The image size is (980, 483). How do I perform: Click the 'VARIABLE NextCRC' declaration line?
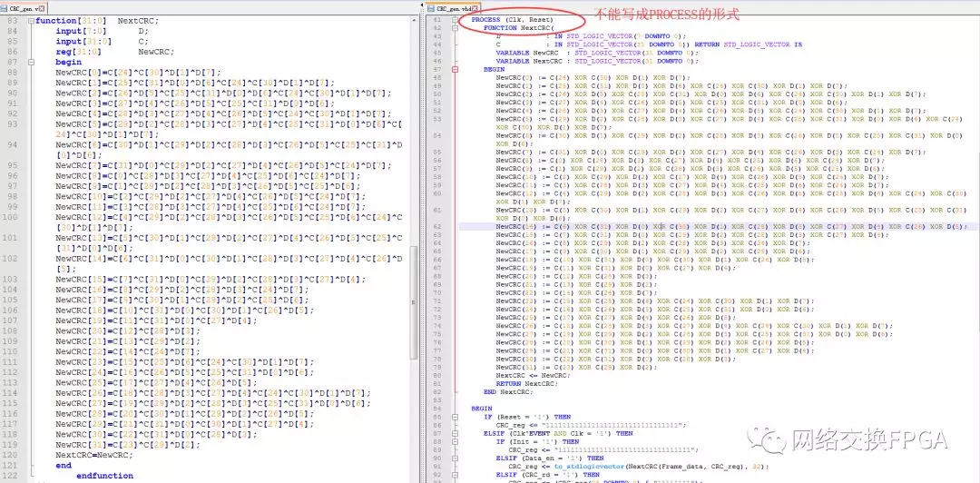597,62
